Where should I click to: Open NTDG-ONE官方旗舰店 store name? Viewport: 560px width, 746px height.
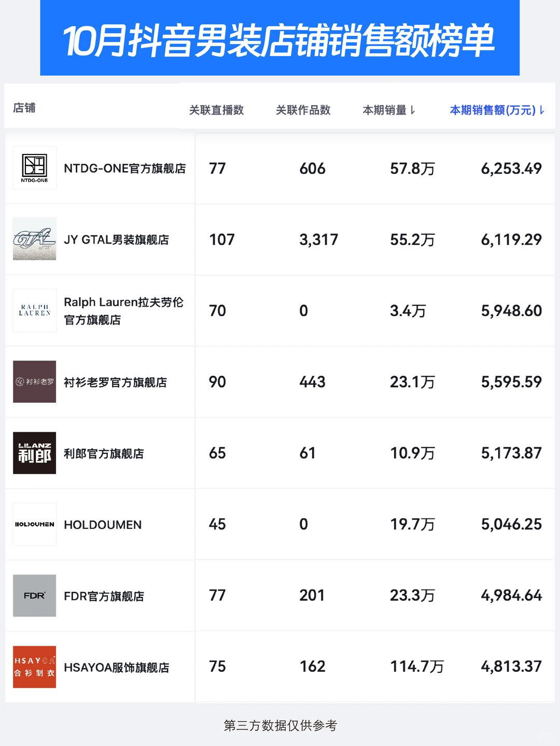tap(125, 168)
